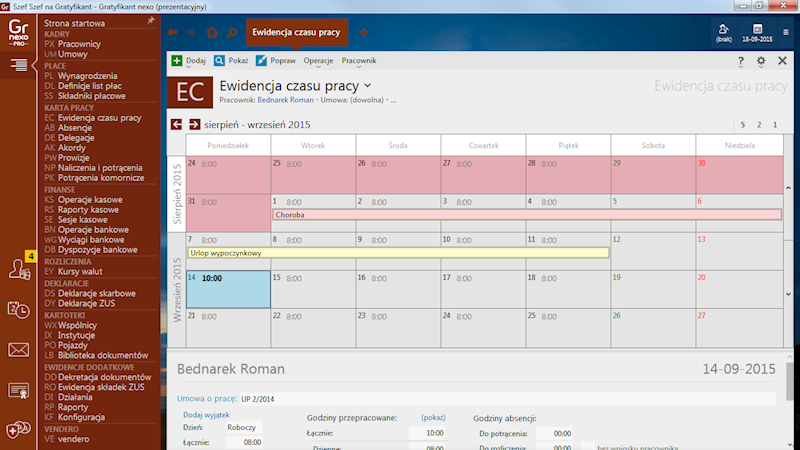The height and width of the screenshot is (450, 800).
Task: Open the search magnifier in top bar
Action: [x=232, y=32]
